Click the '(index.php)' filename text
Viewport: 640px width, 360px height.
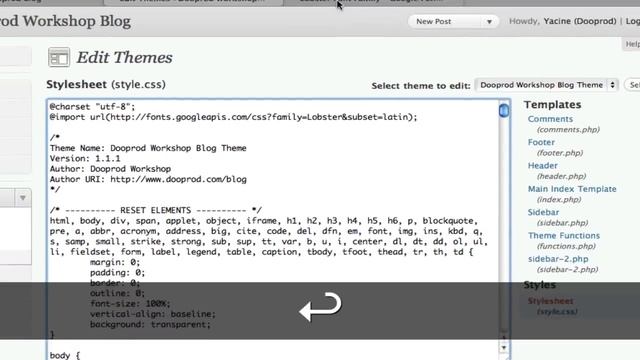[x=558, y=200]
